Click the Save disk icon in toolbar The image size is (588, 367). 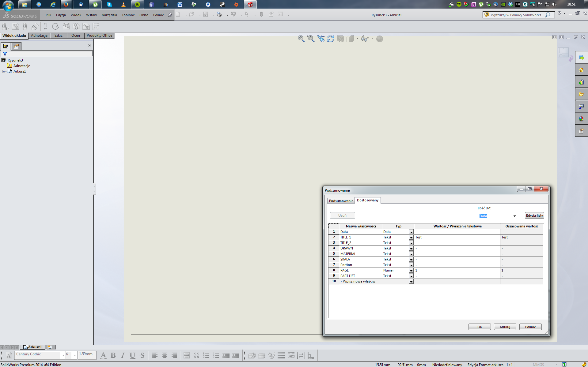click(x=206, y=14)
